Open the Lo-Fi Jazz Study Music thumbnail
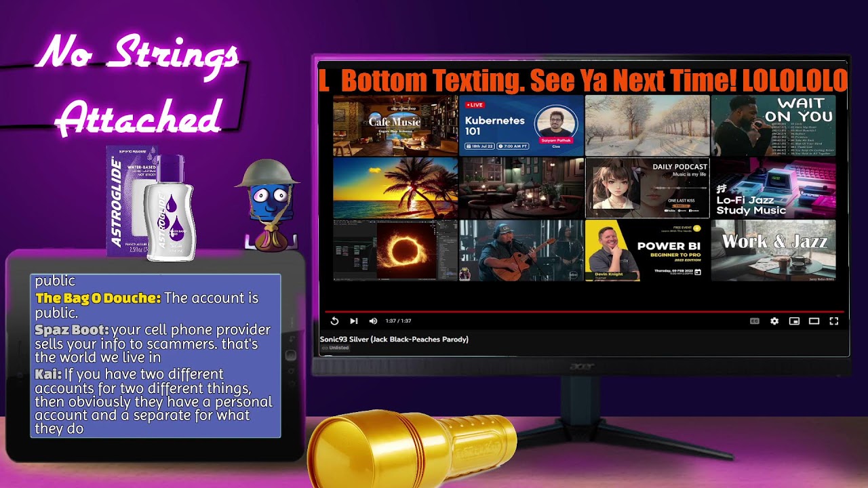Image resolution: width=868 pixels, height=488 pixels. tap(773, 188)
